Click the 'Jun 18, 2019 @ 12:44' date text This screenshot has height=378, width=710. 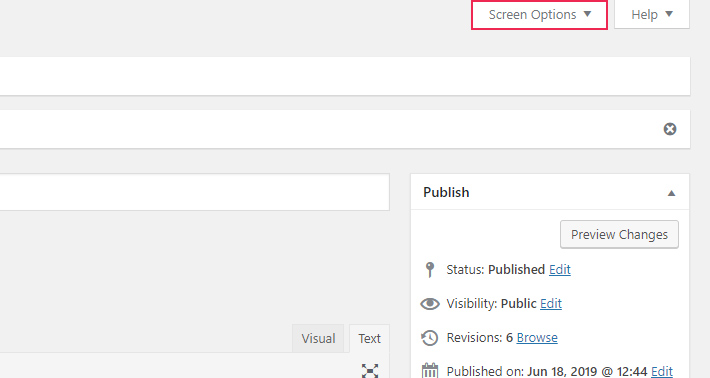point(587,371)
